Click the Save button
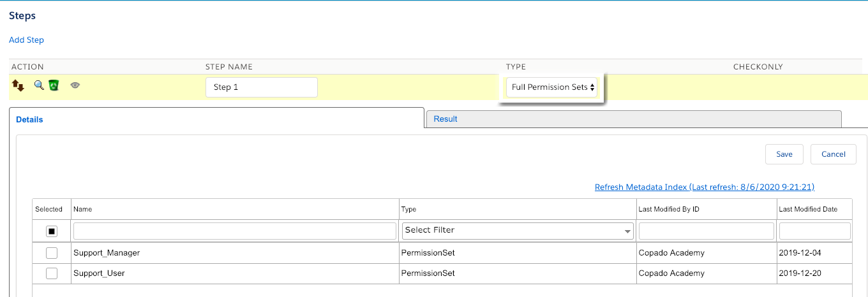The height and width of the screenshot is (297, 868). point(784,154)
